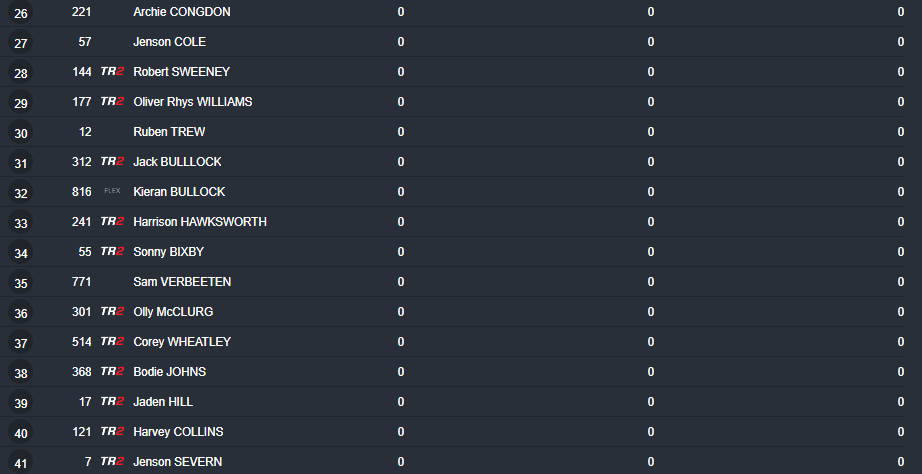Select the TR2 icon beside Bodie JOHNS
922x474 pixels.
pos(112,372)
